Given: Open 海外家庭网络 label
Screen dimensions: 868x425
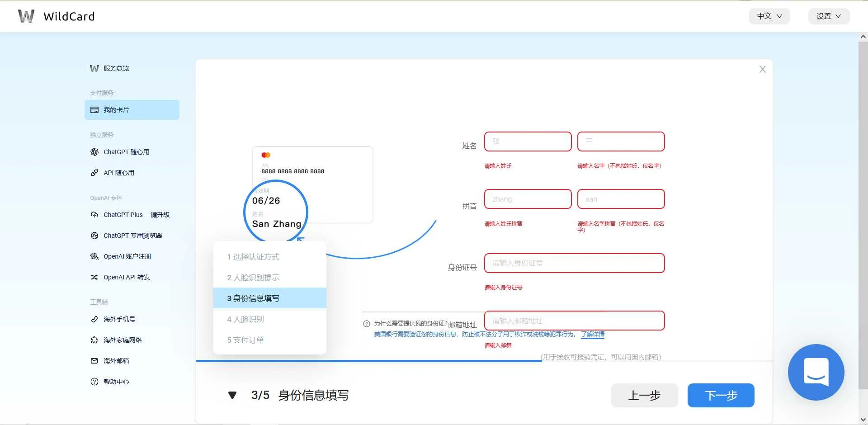Looking at the screenshot, I should point(123,340).
